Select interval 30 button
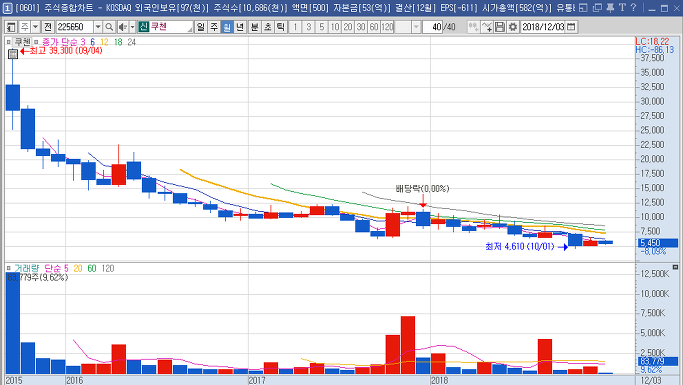The height and width of the screenshot is (385, 683). coord(361,27)
